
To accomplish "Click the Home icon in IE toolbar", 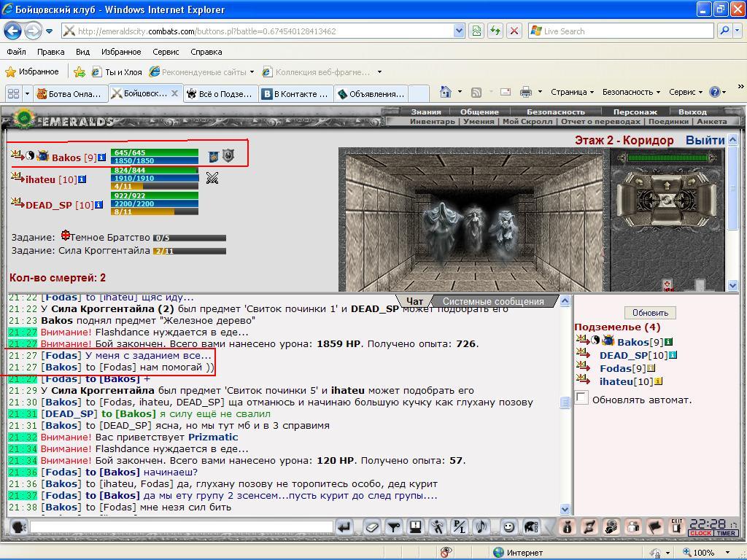I will [446, 92].
